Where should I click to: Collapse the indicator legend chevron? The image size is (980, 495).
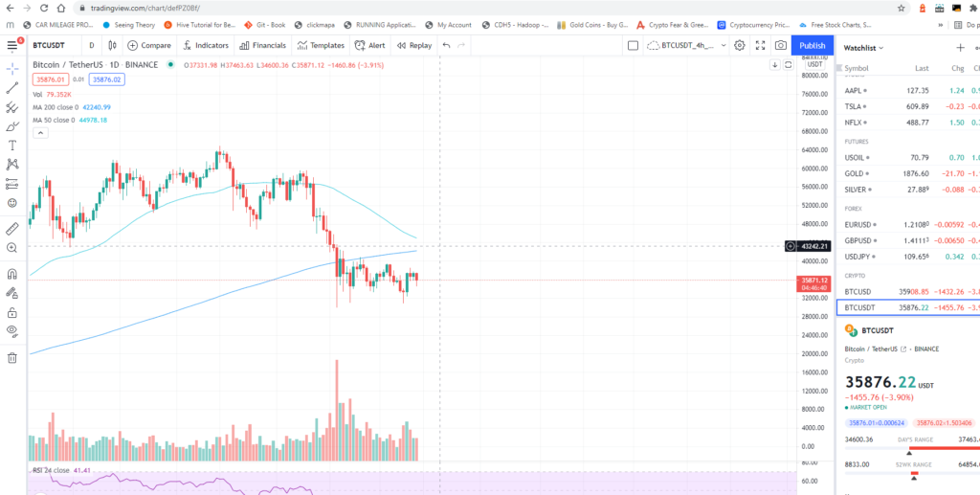(40, 133)
